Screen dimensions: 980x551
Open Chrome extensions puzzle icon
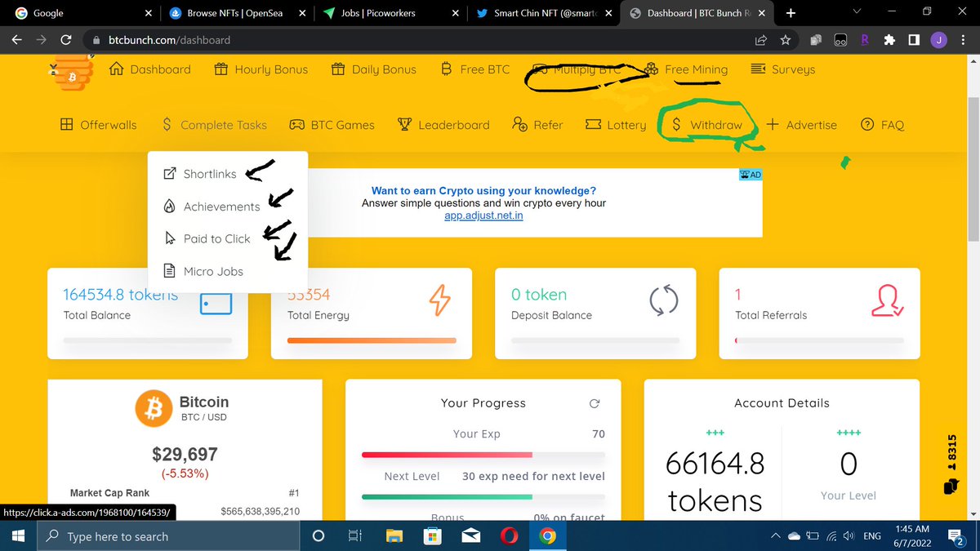(889, 40)
